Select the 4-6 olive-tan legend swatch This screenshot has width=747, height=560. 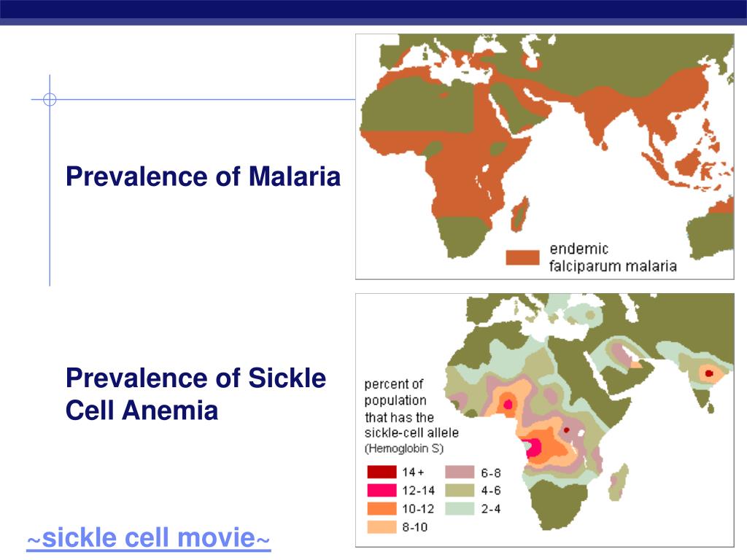tap(460, 490)
